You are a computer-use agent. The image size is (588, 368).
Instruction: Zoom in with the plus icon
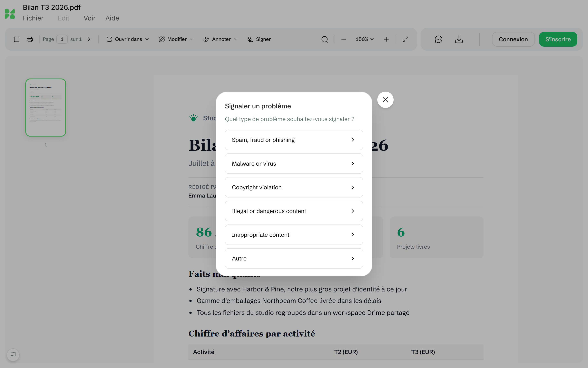click(x=386, y=39)
